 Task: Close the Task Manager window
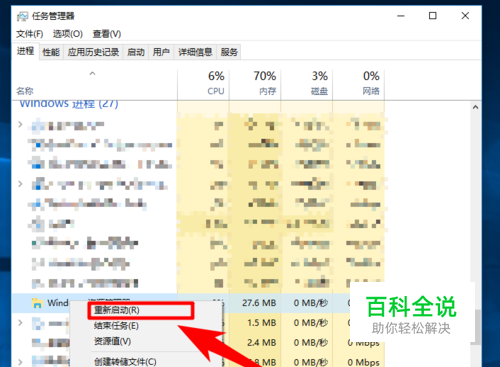pos(465,16)
